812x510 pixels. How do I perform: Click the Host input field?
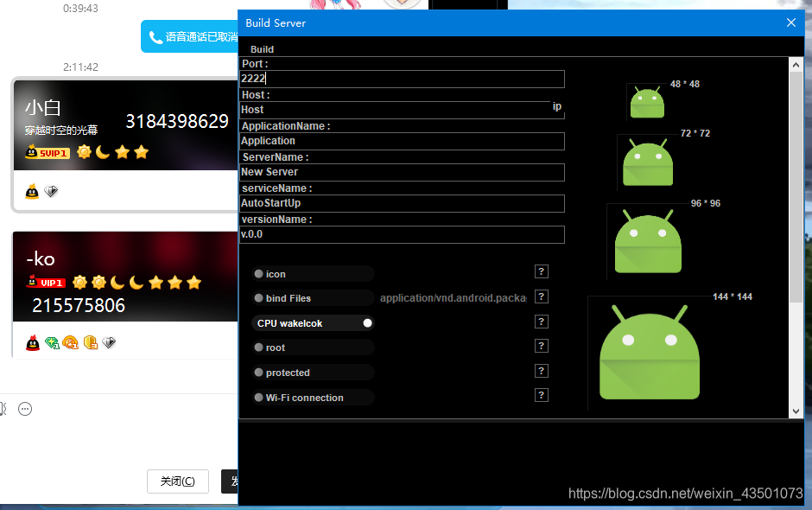[395, 110]
